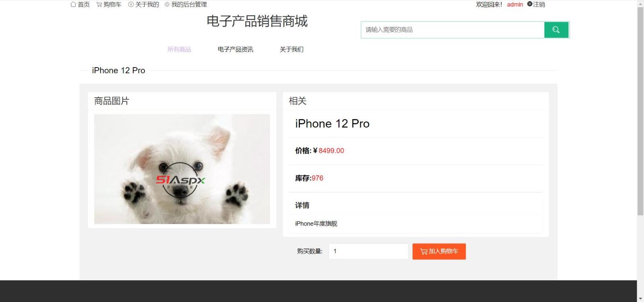Select the 所有商品 navigation tab
Screen dimensions: 644x302
(179, 49)
